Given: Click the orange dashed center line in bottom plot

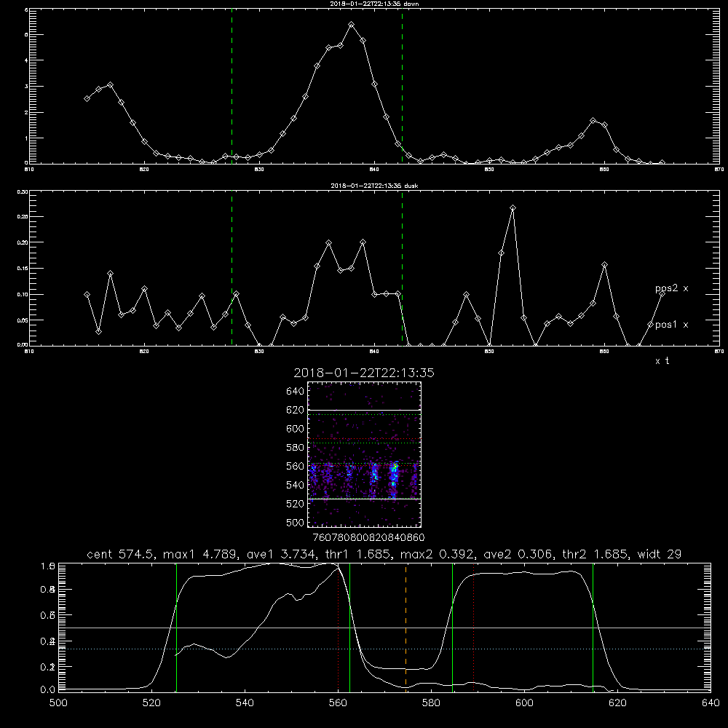Looking at the screenshot, I should click(x=405, y=627).
